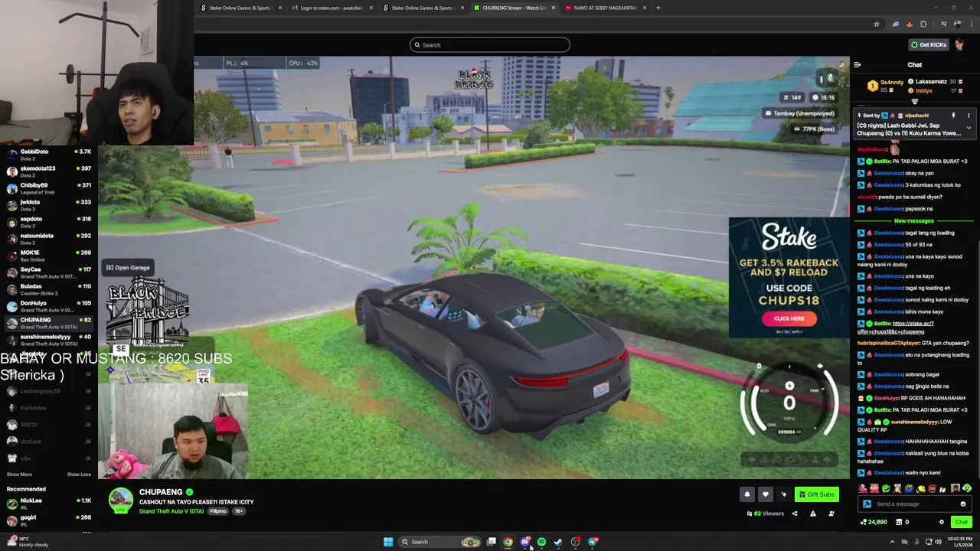980x551 pixels.
Task: Open Spotify from the taskbar
Action: (541, 542)
